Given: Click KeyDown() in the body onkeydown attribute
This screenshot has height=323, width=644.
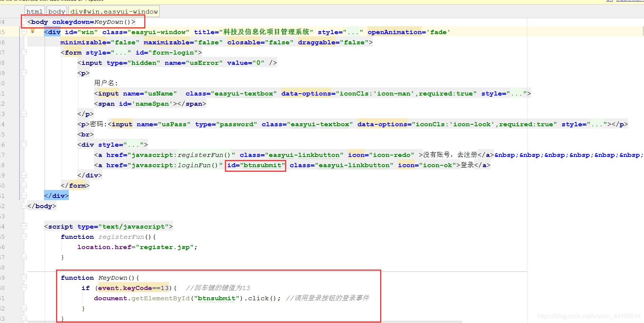Looking at the screenshot, I should pyautogui.click(x=112, y=22).
